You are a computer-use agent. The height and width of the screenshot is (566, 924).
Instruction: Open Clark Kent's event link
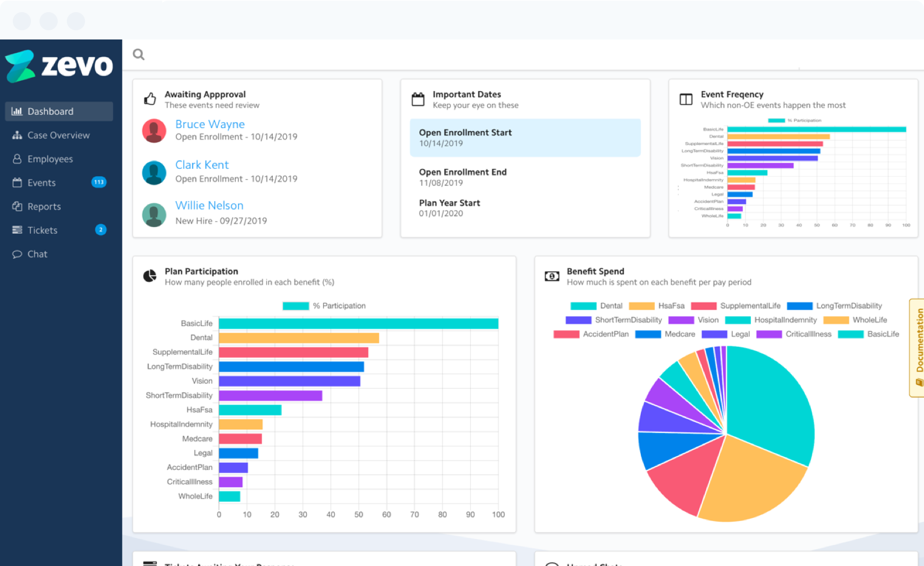[202, 165]
